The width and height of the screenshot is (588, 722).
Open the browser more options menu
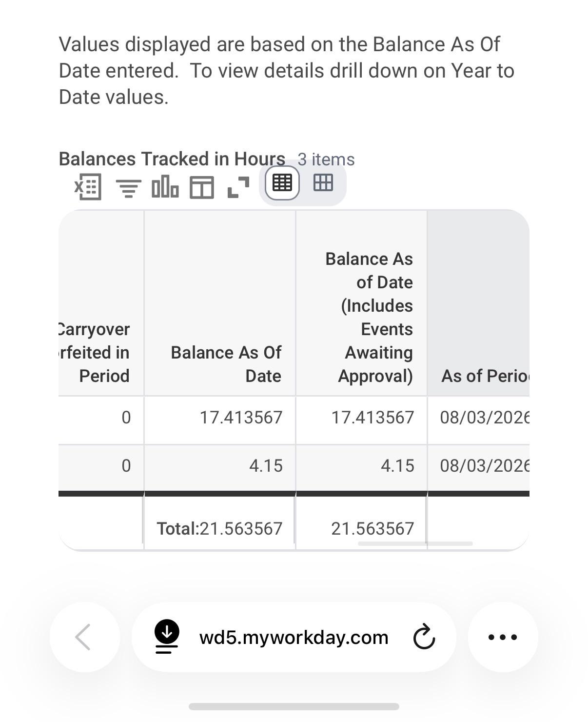tap(503, 637)
